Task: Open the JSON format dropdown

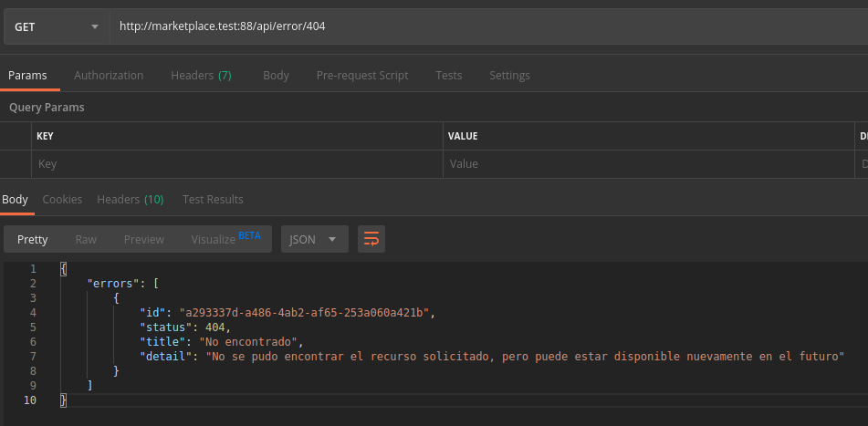Action: coord(314,239)
